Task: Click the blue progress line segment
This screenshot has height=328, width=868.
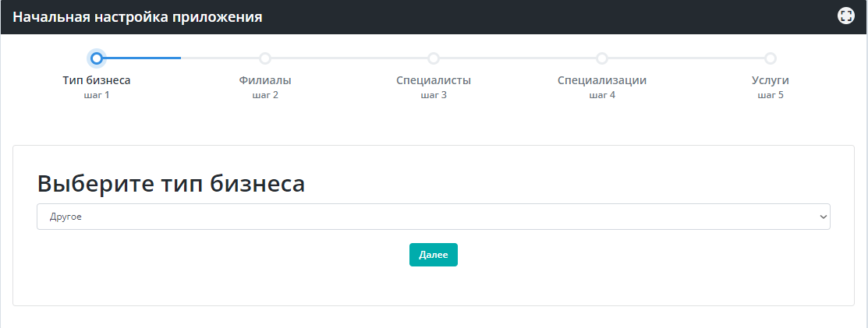Action: tap(144, 58)
